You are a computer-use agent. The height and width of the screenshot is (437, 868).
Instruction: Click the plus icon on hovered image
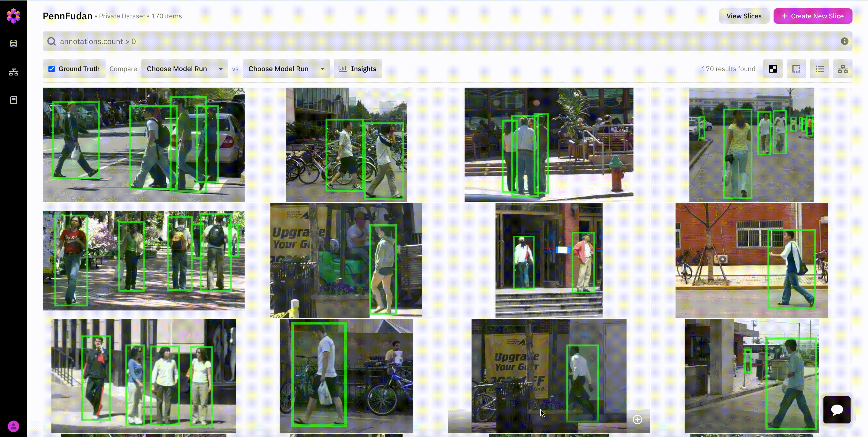(x=637, y=420)
